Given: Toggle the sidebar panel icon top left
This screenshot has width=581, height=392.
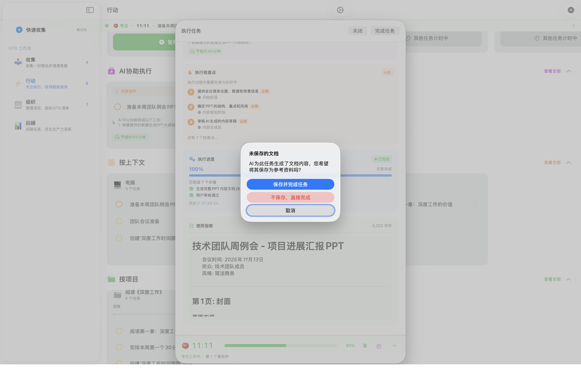Looking at the screenshot, I should point(90,10).
